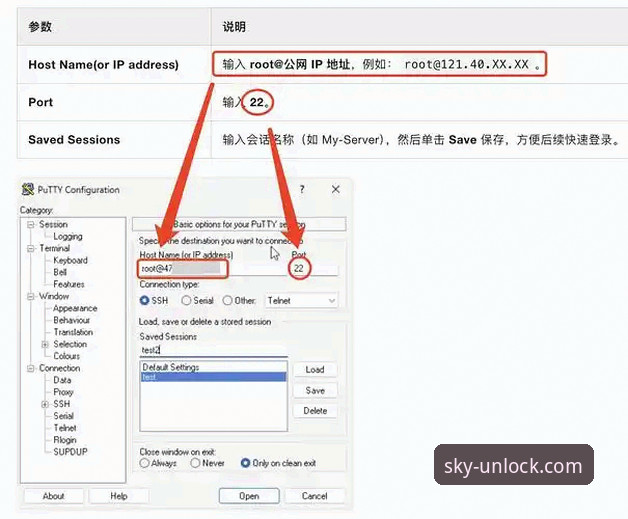This screenshot has width=628, height=519.
Task: Click the Save session button
Action: pos(315,390)
